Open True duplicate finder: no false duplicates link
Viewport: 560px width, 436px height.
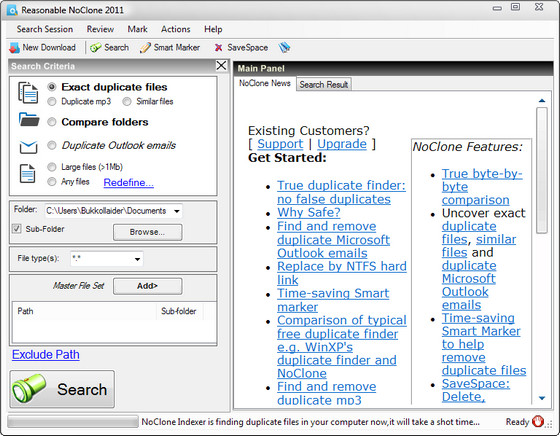click(x=341, y=192)
